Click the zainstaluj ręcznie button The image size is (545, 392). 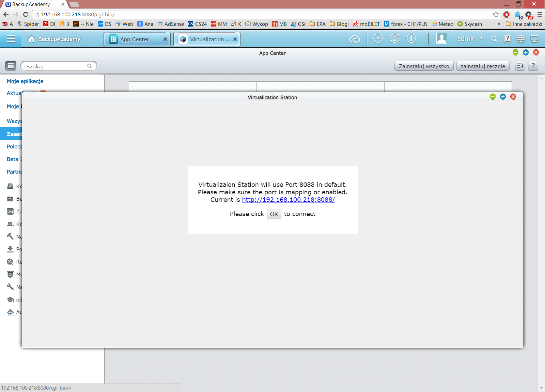point(483,66)
